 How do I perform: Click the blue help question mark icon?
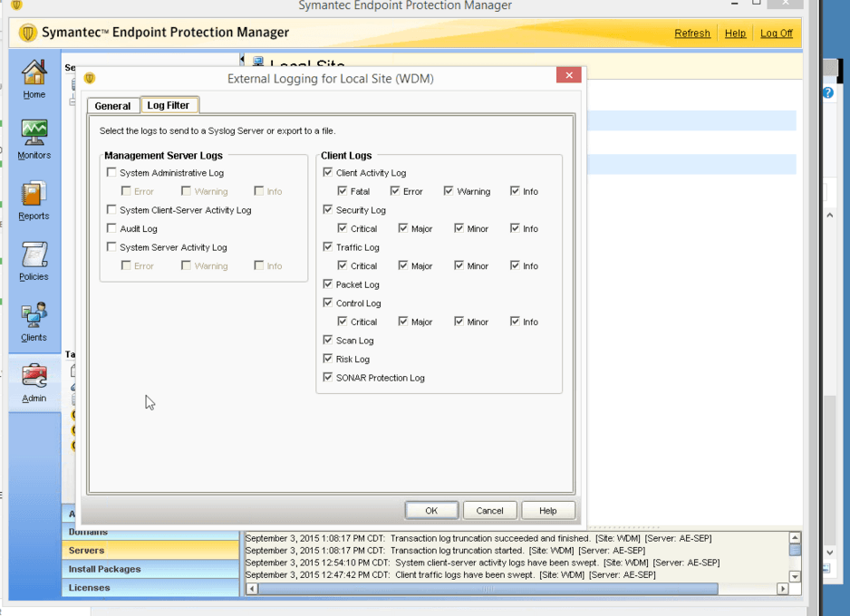[827, 92]
